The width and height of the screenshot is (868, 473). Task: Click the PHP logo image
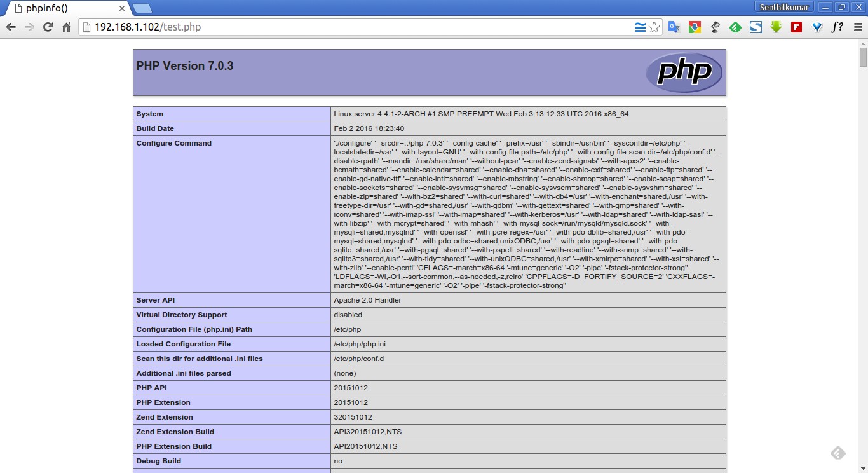point(684,72)
